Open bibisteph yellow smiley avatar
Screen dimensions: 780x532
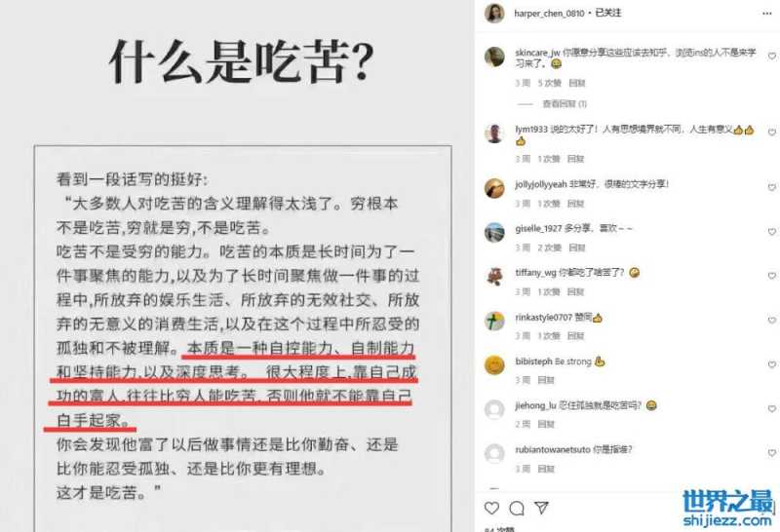[x=494, y=365]
